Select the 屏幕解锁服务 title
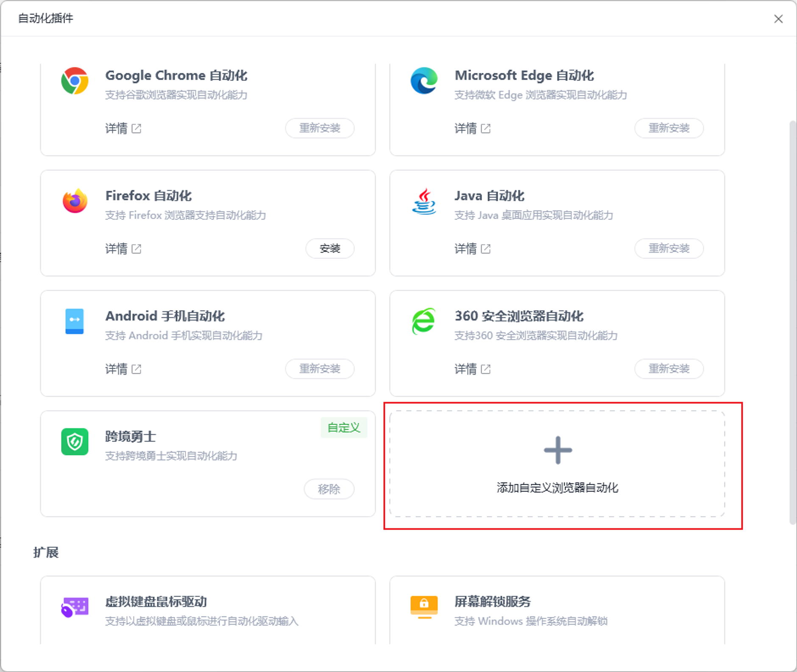The image size is (797, 672). [x=493, y=602]
